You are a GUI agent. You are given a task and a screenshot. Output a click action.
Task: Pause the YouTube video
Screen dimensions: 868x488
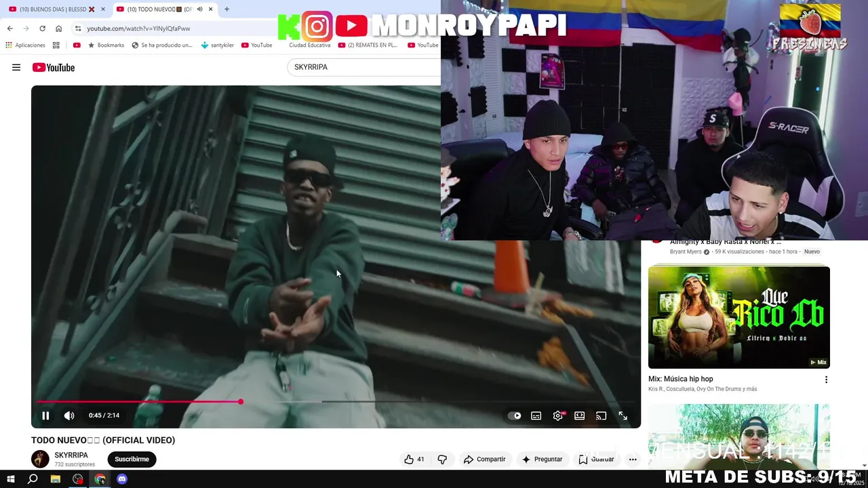point(45,415)
